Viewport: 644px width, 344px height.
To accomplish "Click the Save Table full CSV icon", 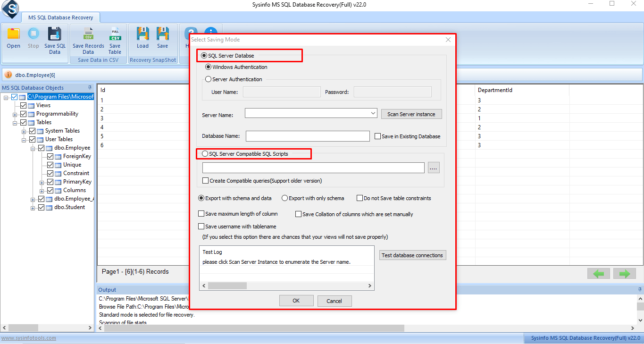I will click(x=115, y=38).
